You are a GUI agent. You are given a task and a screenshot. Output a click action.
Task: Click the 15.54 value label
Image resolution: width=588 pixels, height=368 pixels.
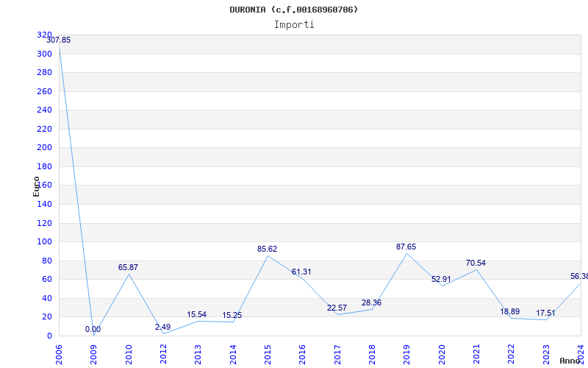(x=196, y=314)
